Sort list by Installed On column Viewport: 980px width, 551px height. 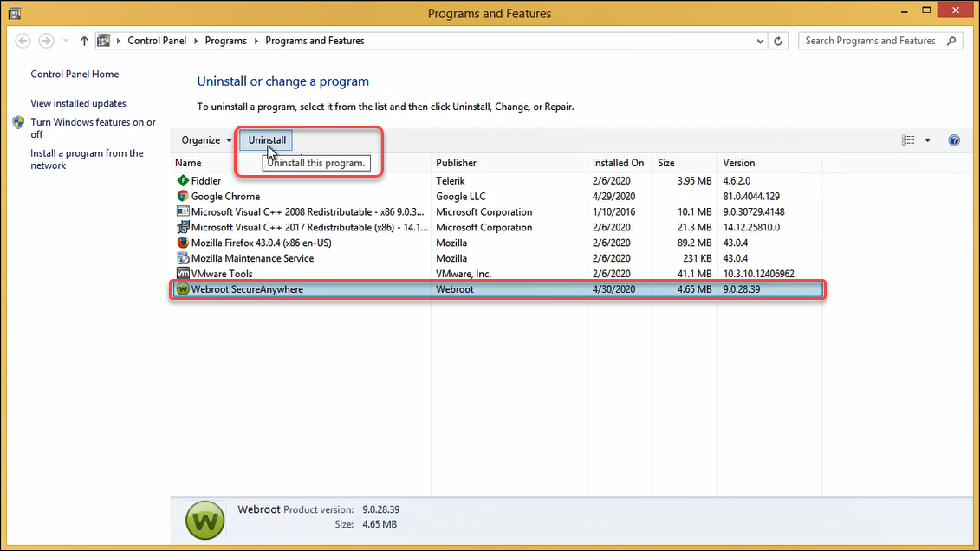[618, 163]
